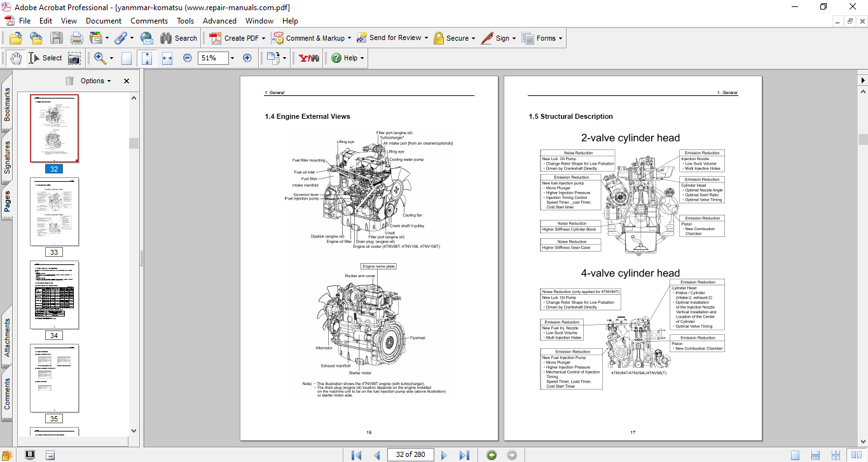Click the zoom out minus button
The image size is (868, 462).
point(187,58)
